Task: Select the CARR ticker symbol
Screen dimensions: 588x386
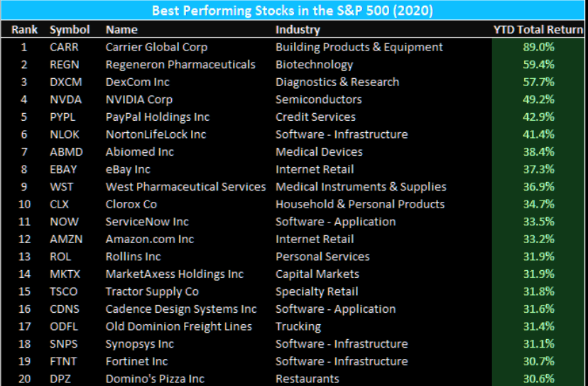Action: (x=64, y=47)
